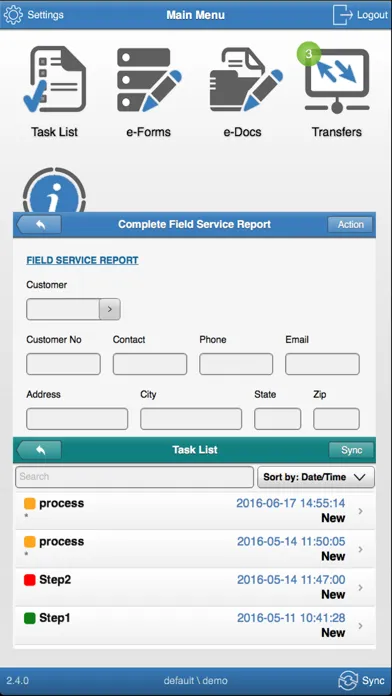Click the Sync button in Task List header

point(351,450)
